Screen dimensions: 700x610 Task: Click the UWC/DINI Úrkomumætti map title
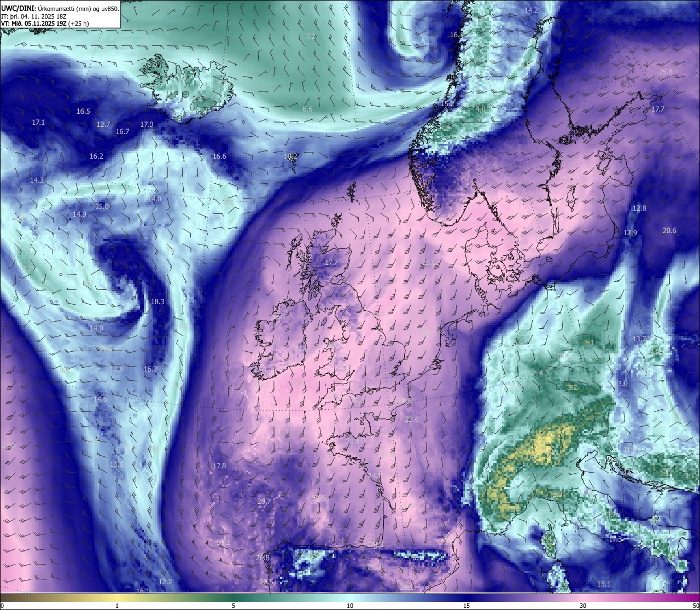(60, 9)
